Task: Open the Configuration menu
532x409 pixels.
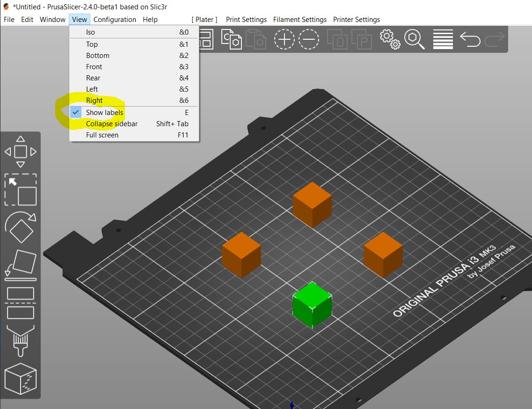Action: click(x=115, y=19)
